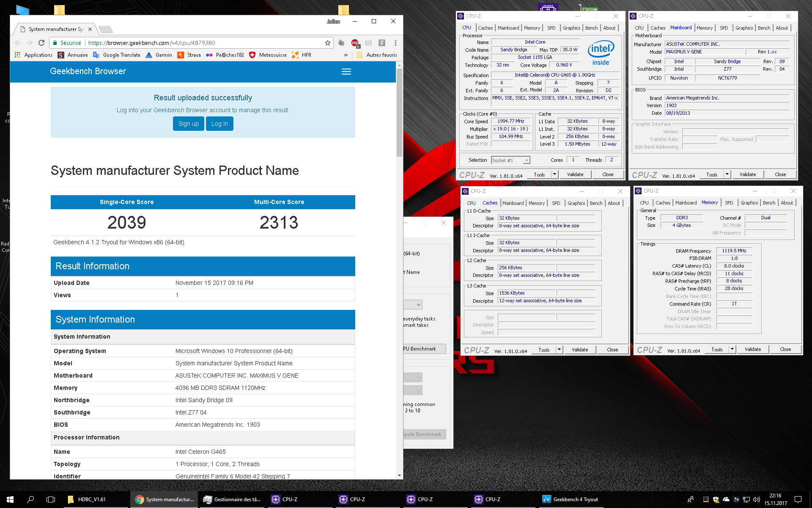The height and width of the screenshot is (508, 812).
Task: Open HDBC_V1.61 folder in taskbar
Action: (96, 500)
